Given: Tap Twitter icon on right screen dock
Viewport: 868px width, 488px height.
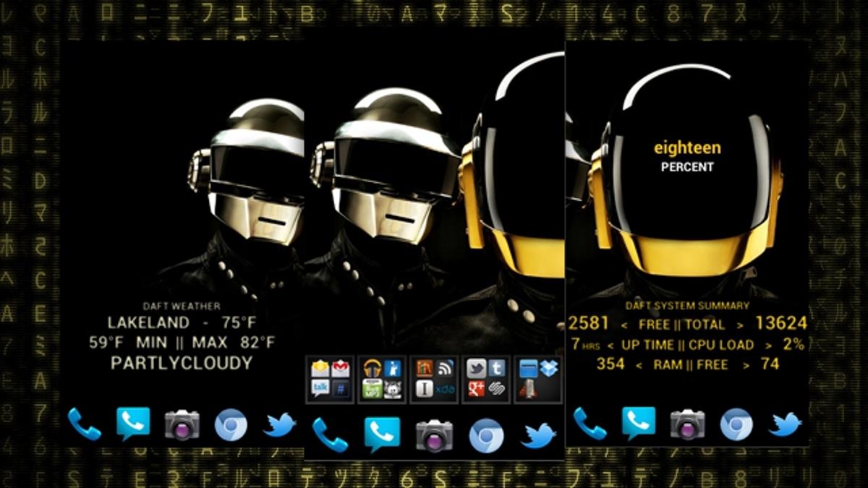Looking at the screenshot, I should coord(786,424).
